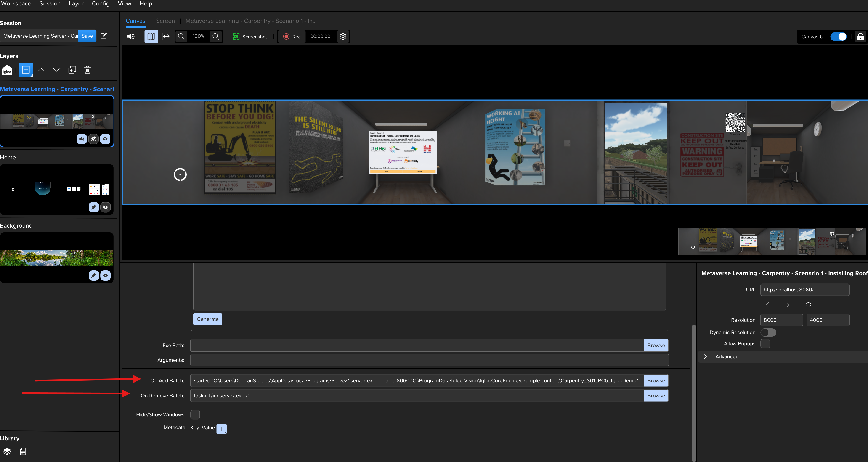868x462 pixels.
Task: Click the fit-to-width icon in canvas toolbar
Action: tap(167, 36)
